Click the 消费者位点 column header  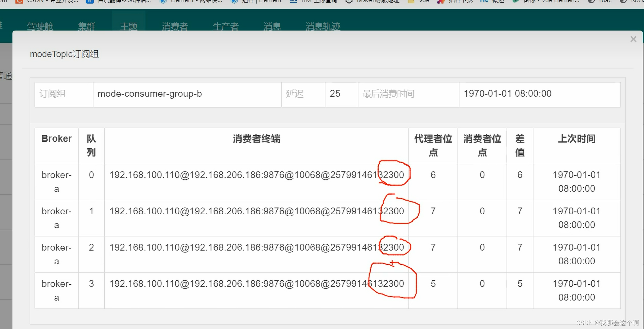coord(482,145)
